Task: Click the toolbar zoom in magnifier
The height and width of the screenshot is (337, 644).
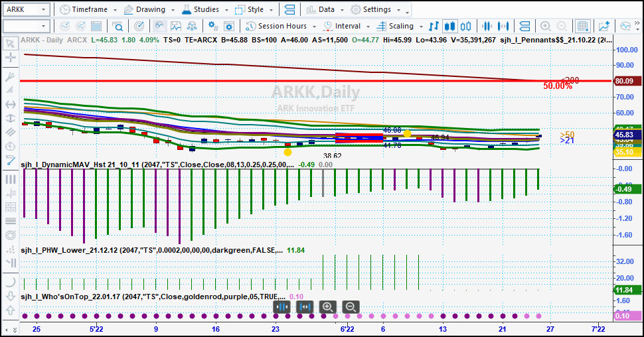Action: click(x=546, y=27)
